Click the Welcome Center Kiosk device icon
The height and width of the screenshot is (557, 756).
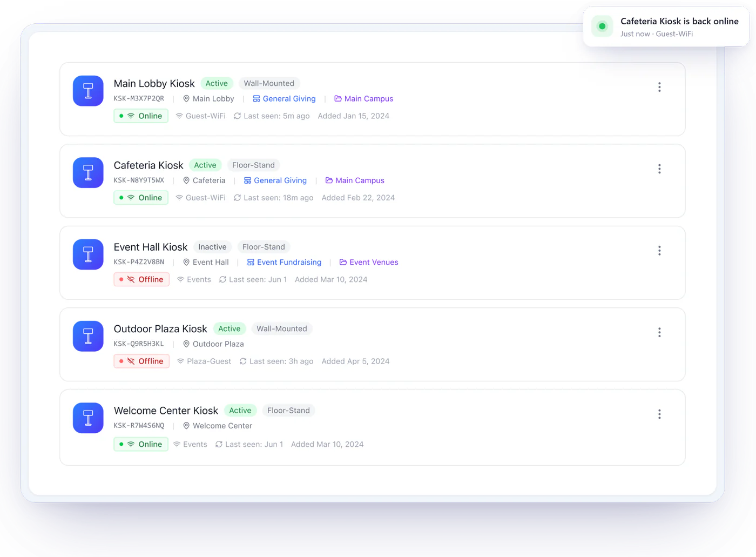click(x=88, y=418)
